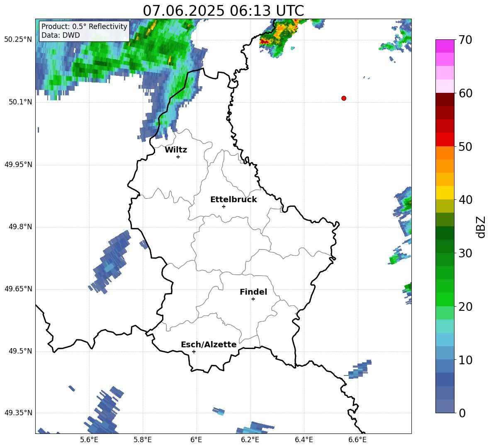Image resolution: width=491 pixels, height=448 pixels.
Task: Click the title 07.06.2025 06:13 UTC
Action: pos(223,11)
